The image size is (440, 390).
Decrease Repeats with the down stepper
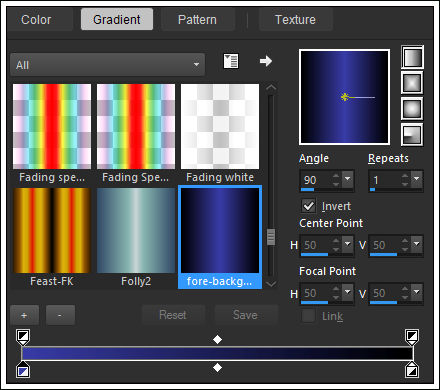coord(405,183)
